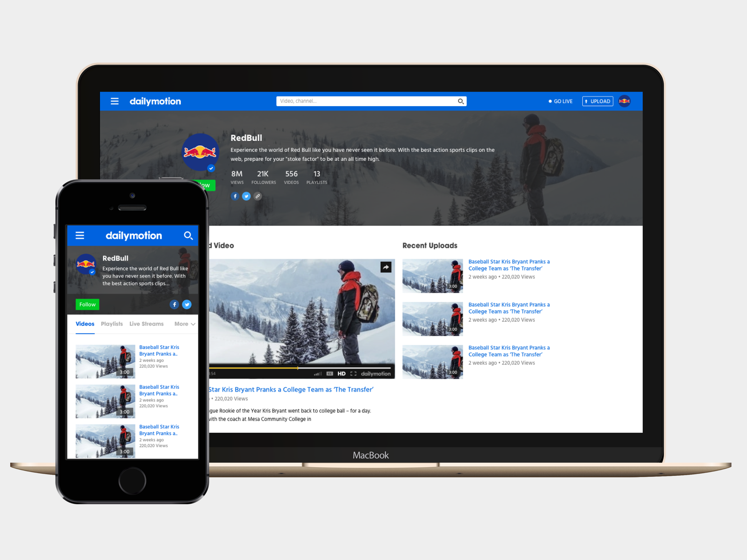Click the copy-link icon beside the Twitter icon

(258, 196)
